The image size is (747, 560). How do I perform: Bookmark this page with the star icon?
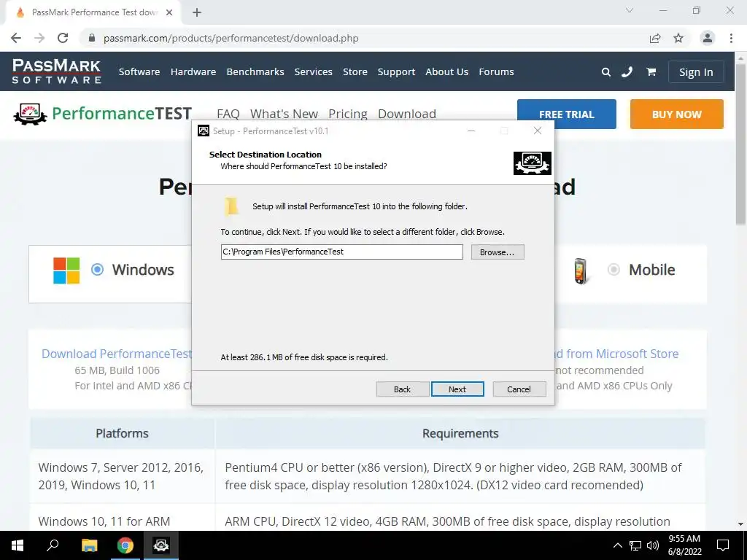pos(678,38)
